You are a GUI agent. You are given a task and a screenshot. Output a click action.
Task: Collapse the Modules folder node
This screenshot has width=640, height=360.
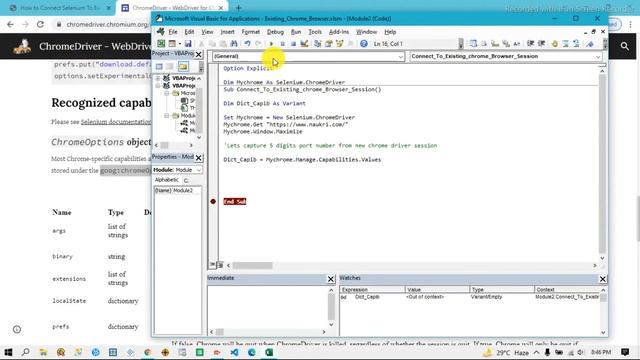point(167,116)
